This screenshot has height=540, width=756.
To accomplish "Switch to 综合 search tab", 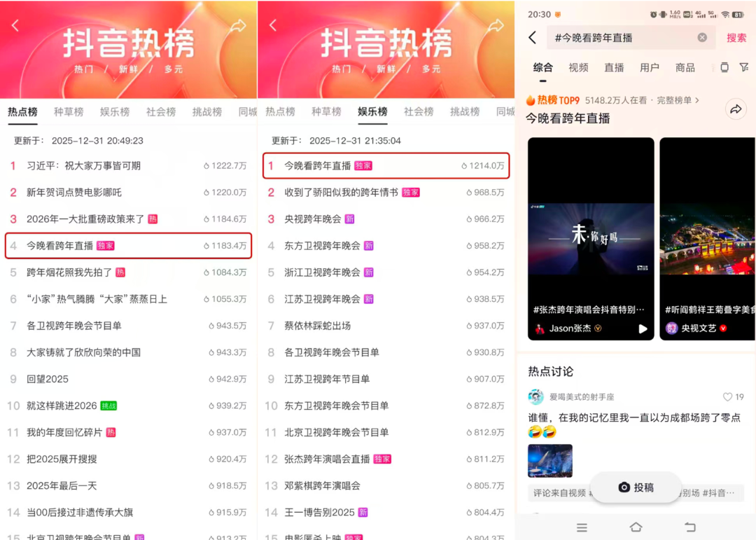I will tap(543, 67).
